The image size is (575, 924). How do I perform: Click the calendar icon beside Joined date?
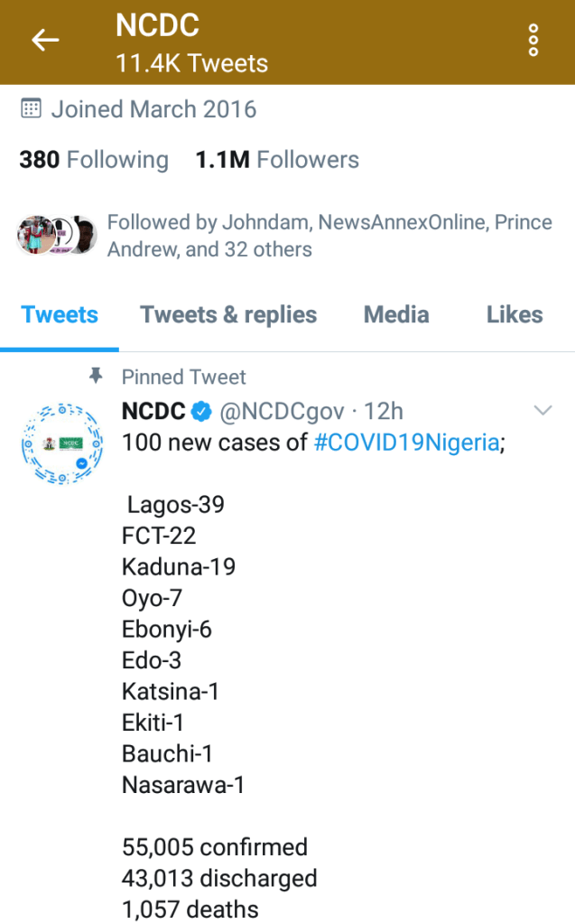tap(31, 109)
